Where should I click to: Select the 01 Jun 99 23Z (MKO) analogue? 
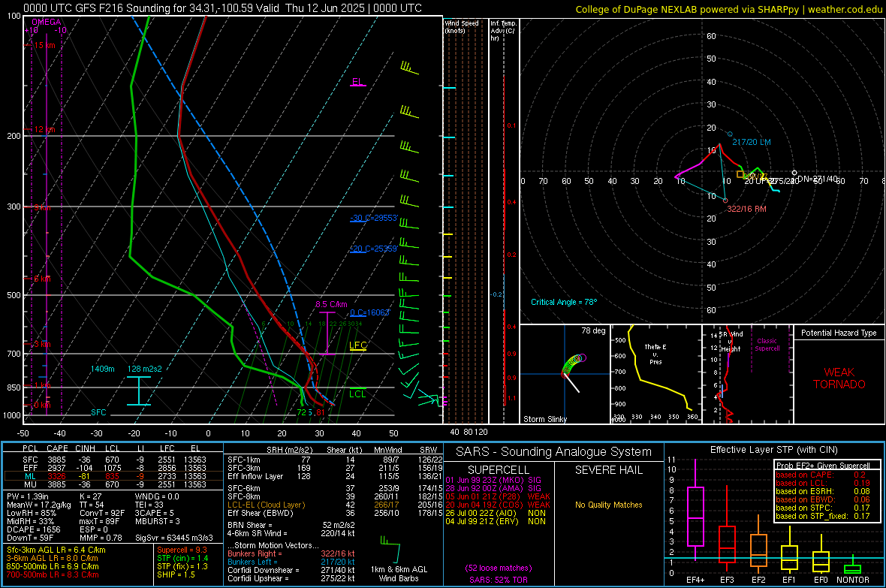(x=493, y=480)
